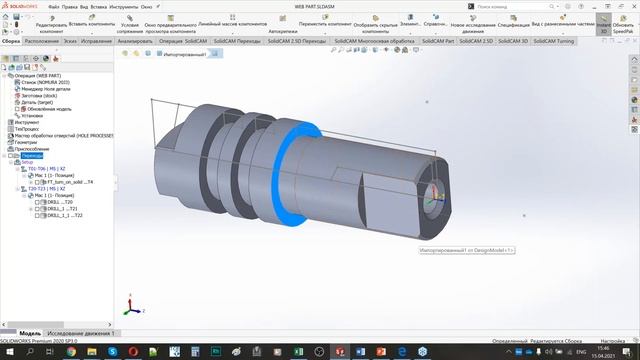The image size is (640, 360).
Task: Click the Edit Appearance sphere icon in the view toolbar
Action: click(x=397, y=50)
